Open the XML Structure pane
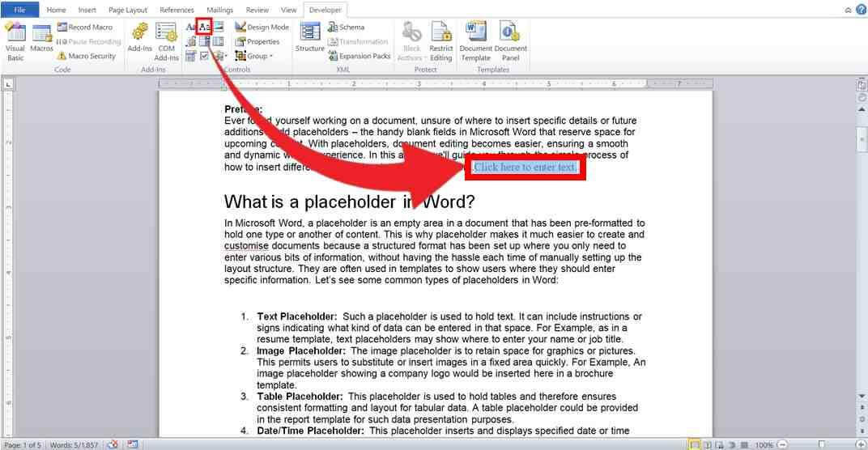868x450 pixels. click(309, 38)
